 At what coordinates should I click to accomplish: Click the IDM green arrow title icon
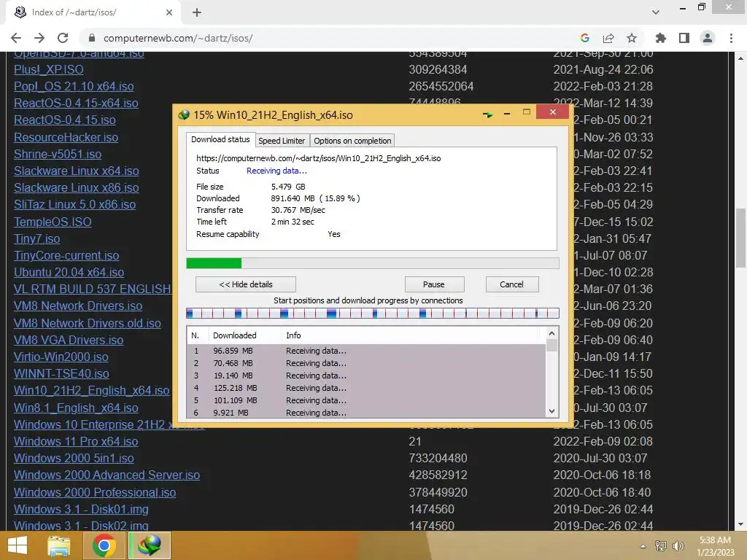tap(487, 114)
